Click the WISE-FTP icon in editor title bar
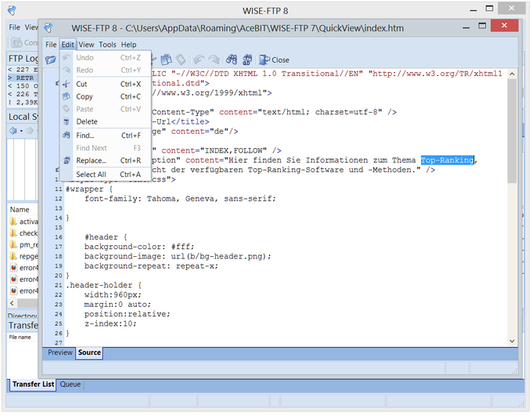532x415 pixels. 49,28
